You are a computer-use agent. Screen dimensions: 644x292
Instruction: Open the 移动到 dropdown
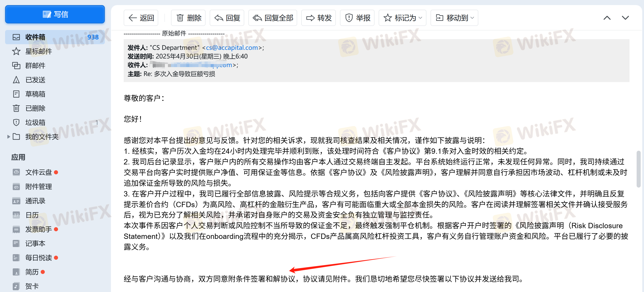pyautogui.click(x=454, y=18)
